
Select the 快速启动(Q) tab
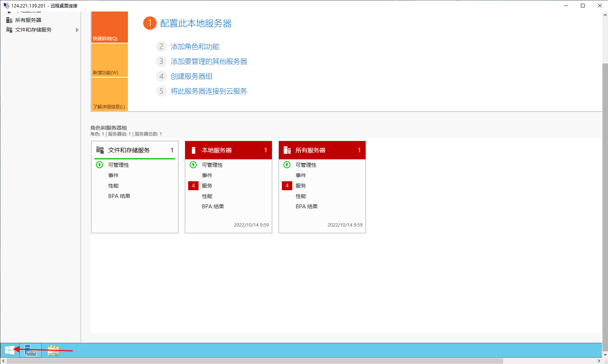[x=109, y=27]
